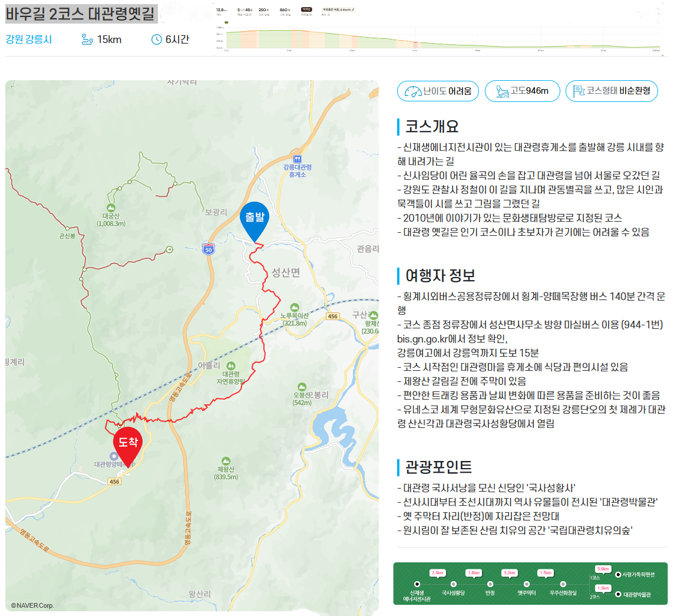
Task: Click the 15km course length text
Action: click(109, 39)
